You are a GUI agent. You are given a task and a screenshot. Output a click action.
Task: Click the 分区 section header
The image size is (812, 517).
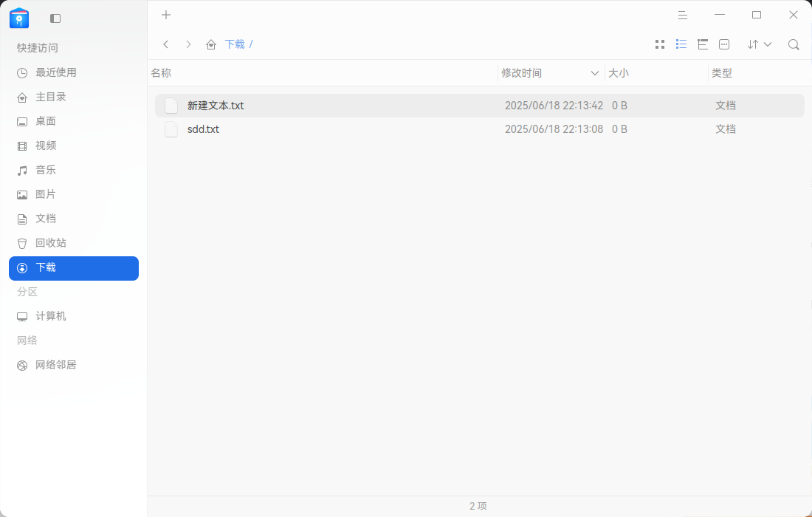pyautogui.click(x=27, y=292)
